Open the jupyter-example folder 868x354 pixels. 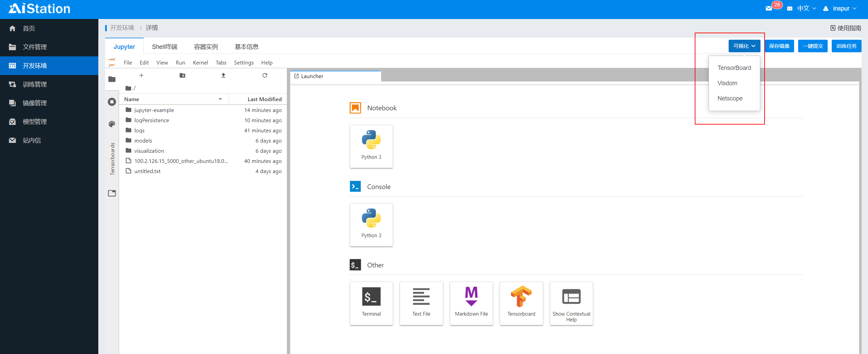coord(154,110)
